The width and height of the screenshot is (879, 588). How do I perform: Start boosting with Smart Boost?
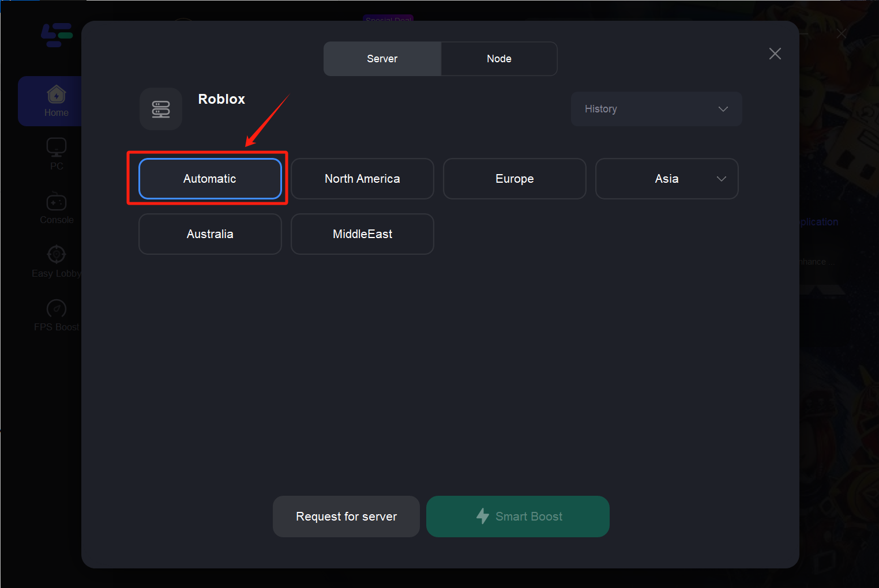tap(517, 516)
